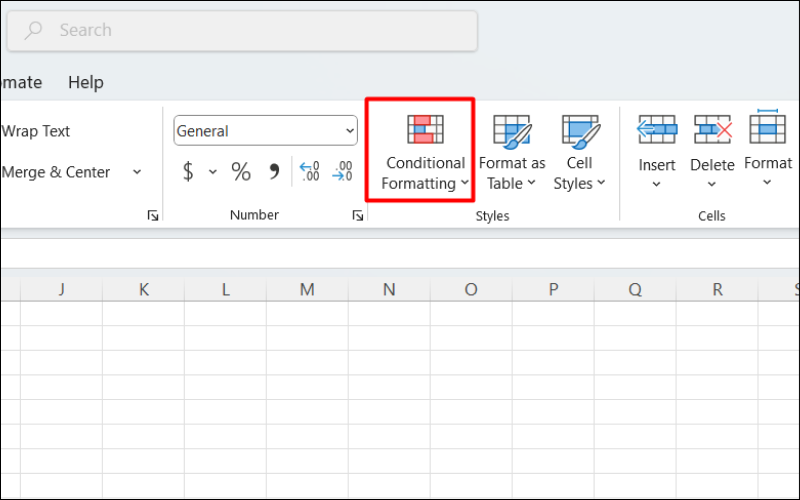Open the Help ribbon tab

pos(86,82)
